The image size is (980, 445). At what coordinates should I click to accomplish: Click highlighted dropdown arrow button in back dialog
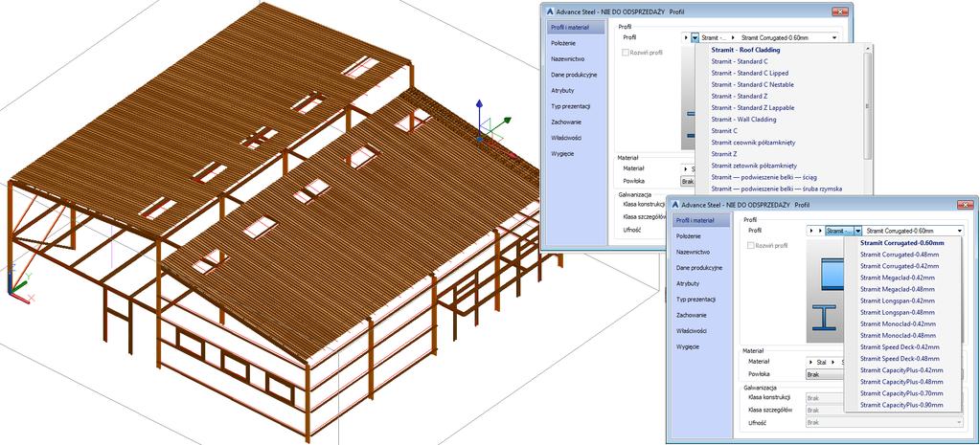pyautogui.click(x=695, y=37)
